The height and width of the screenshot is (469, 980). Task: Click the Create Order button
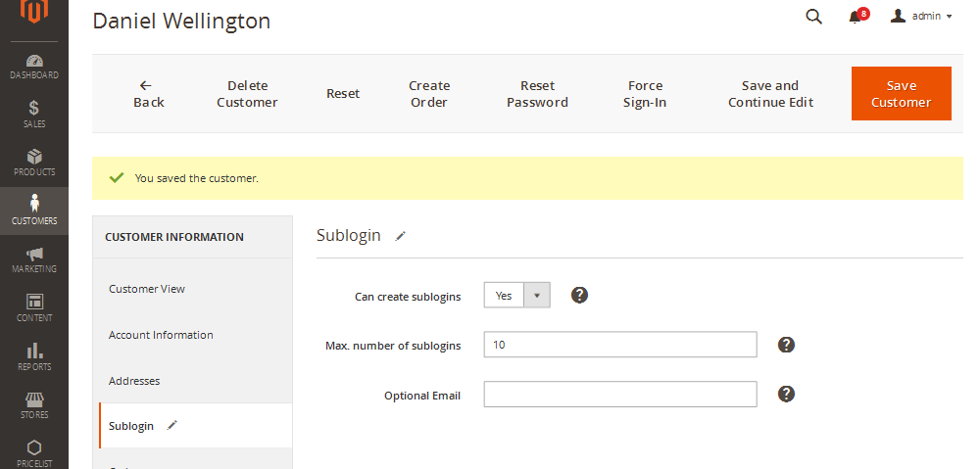[x=429, y=94]
